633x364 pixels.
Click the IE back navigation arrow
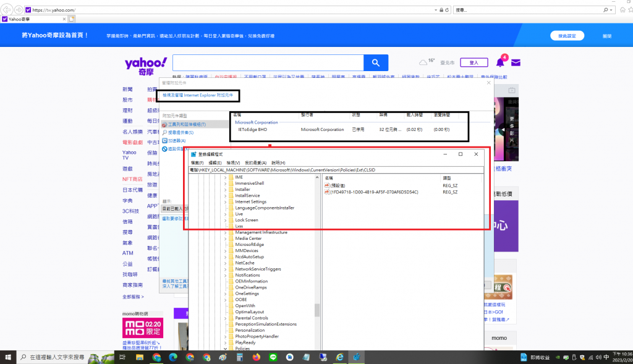pyautogui.click(x=7, y=9)
